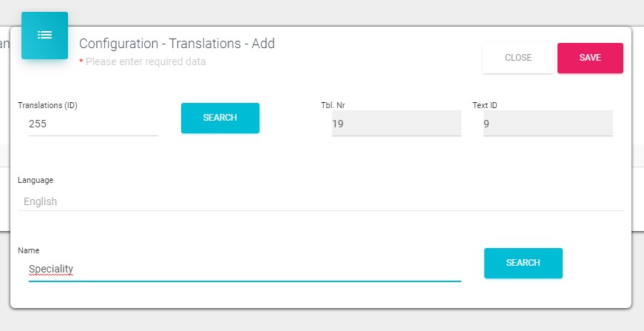The width and height of the screenshot is (644, 331).
Task: Open the Language dropdown showing English
Action: click(320, 201)
